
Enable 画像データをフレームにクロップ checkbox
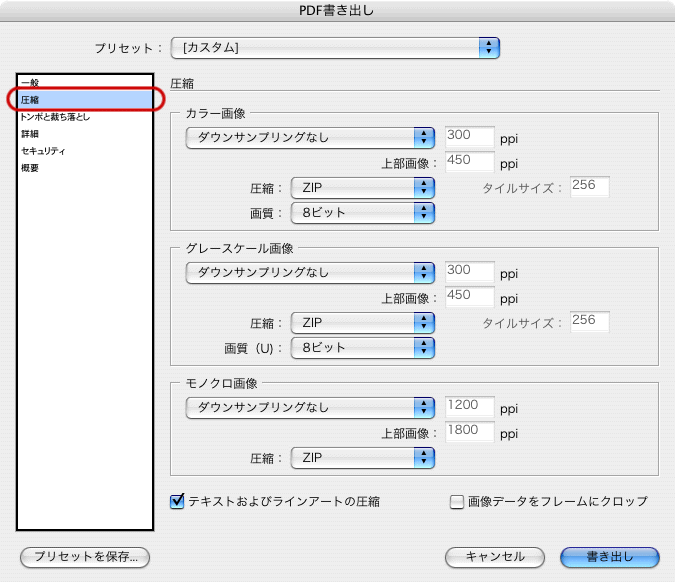click(456, 502)
